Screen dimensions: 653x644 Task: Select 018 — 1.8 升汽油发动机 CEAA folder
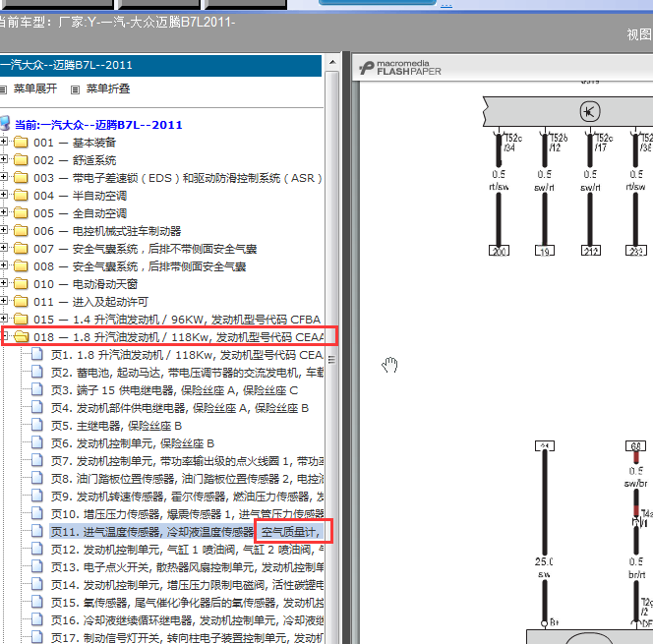coord(178,337)
